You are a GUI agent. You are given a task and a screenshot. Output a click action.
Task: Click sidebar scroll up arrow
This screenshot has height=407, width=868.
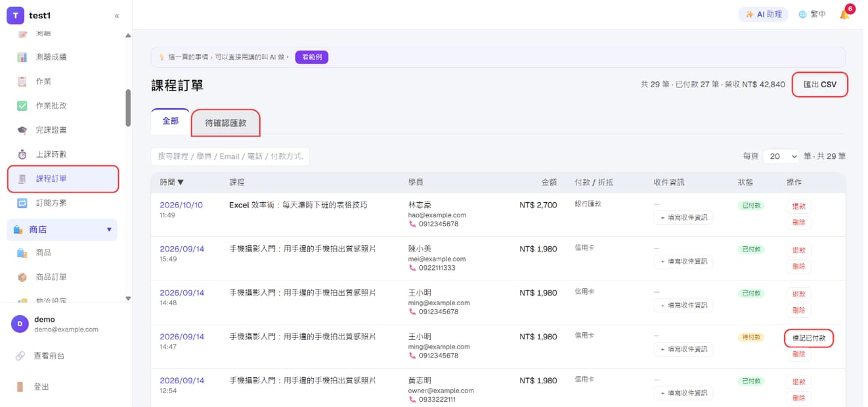coord(128,35)
